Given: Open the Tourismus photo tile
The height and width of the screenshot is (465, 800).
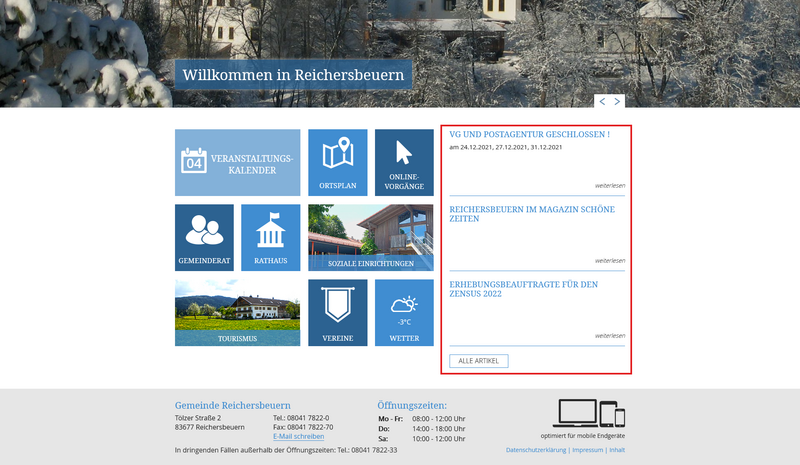Looking at the screenshot, I should pyautogui.click(x=237, y=312).
